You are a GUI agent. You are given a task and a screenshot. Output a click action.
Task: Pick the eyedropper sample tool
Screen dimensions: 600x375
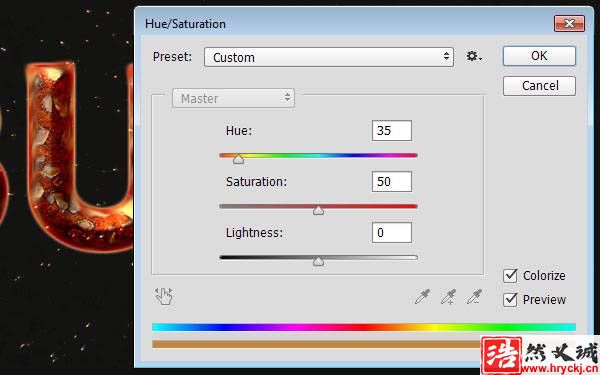click(x=422, y=297)
